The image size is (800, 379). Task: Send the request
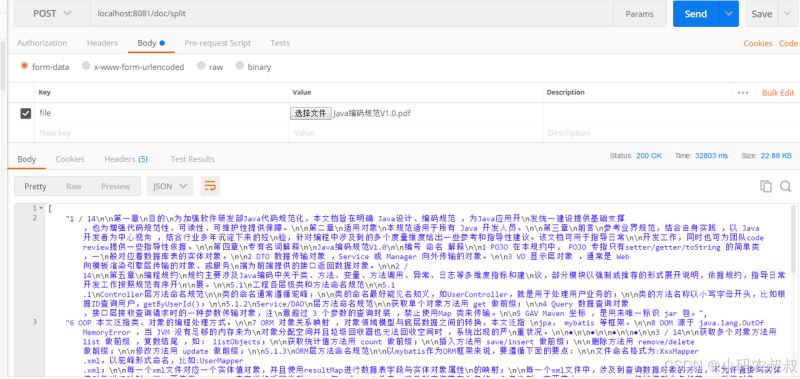695,14
